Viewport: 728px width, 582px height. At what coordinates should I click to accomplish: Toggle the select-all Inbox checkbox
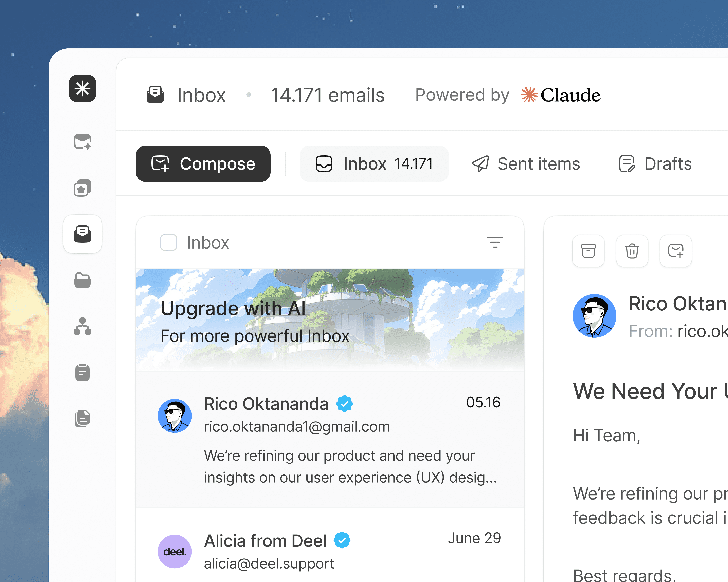[168, 242]
